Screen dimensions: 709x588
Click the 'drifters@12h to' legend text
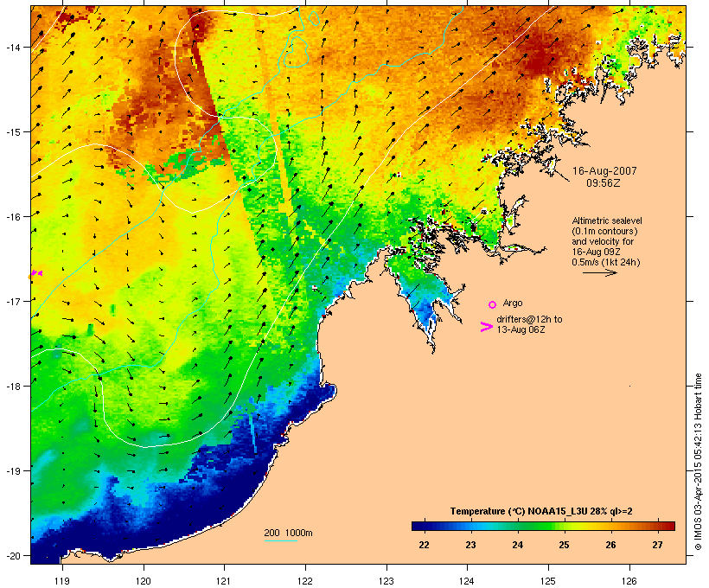point(529,319)
